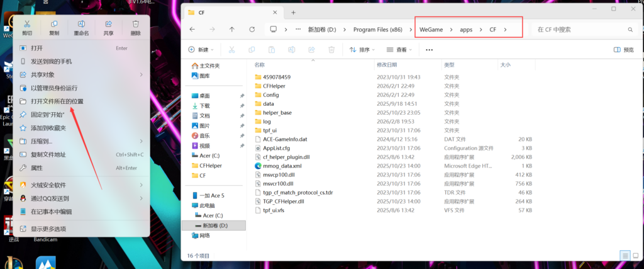The image size is (644, 269).
Task: Select 主文件夹 in the navigation pane
Action: 206,66
